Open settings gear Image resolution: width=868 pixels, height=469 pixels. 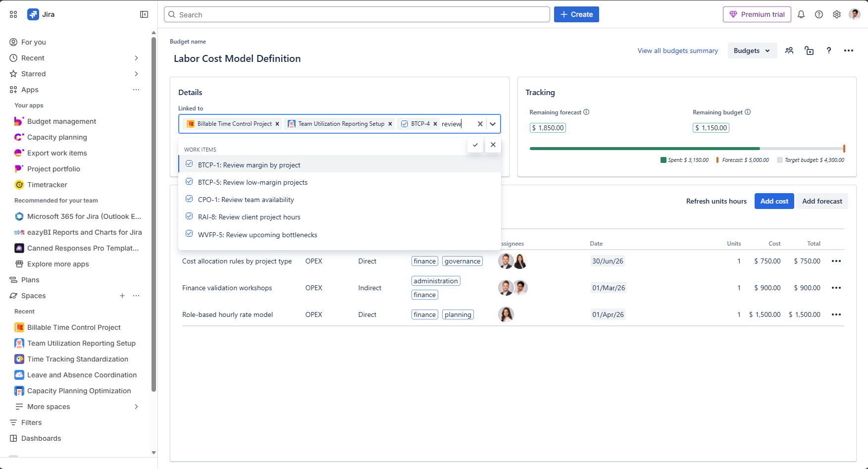click(x=837, y=14)
